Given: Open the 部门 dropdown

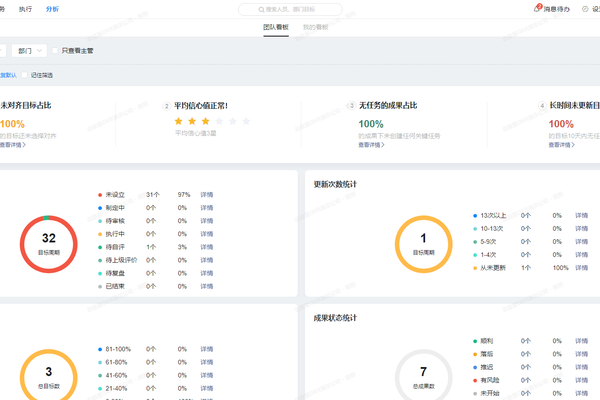Looking at the screenshot, I should tap(29, 51).
